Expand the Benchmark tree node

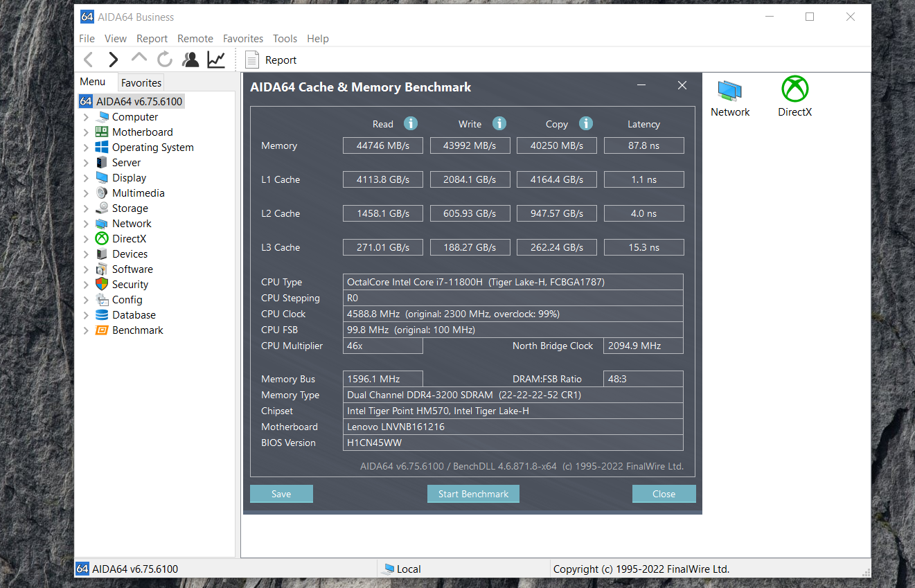(x=86, y=330)
